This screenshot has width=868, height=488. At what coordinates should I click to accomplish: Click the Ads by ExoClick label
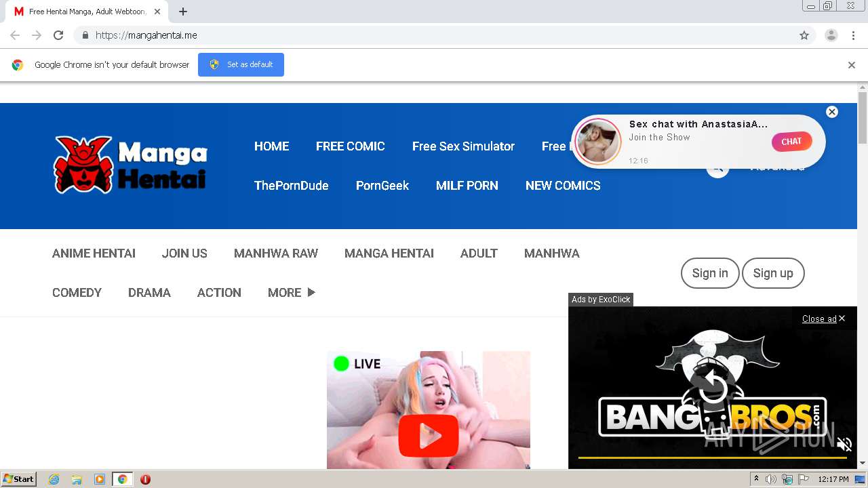(x=601, y=300)
